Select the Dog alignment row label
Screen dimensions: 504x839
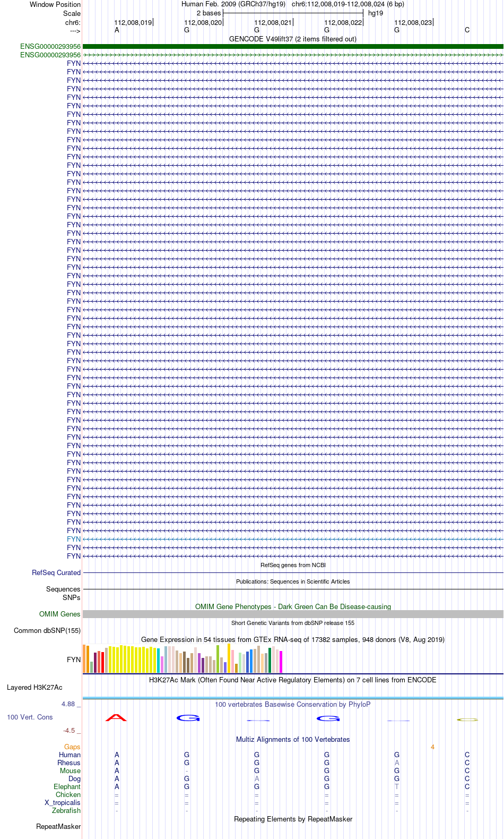tap(74, 779)
